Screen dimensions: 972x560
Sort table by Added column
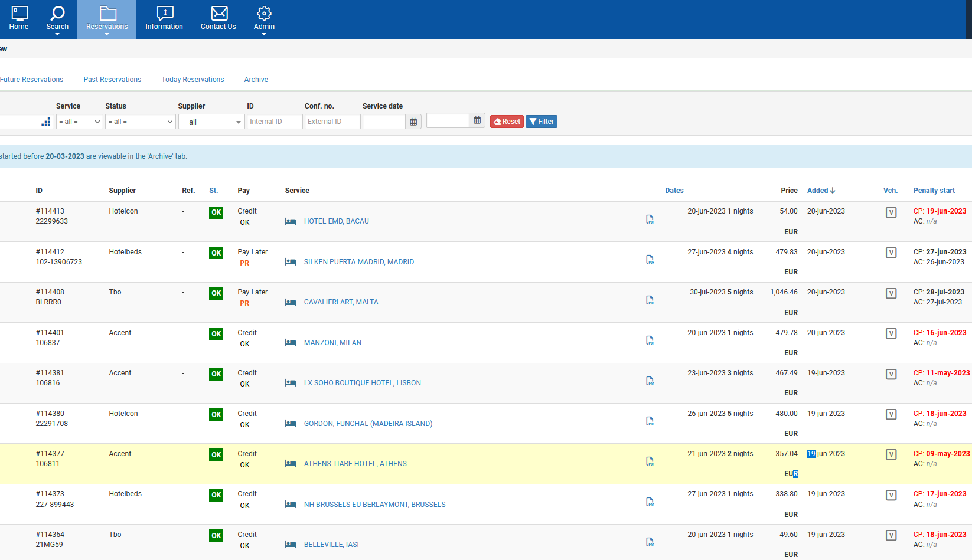[821, 191]
